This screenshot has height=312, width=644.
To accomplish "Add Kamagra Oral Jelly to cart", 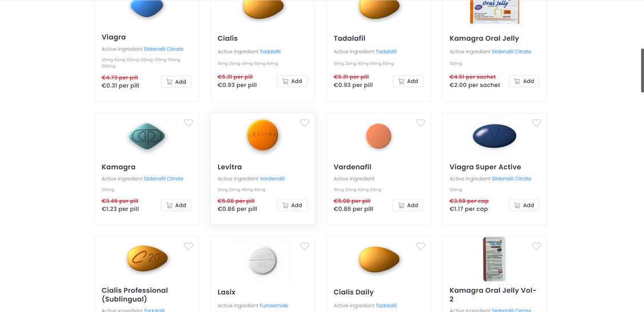I will pos(524,81).
